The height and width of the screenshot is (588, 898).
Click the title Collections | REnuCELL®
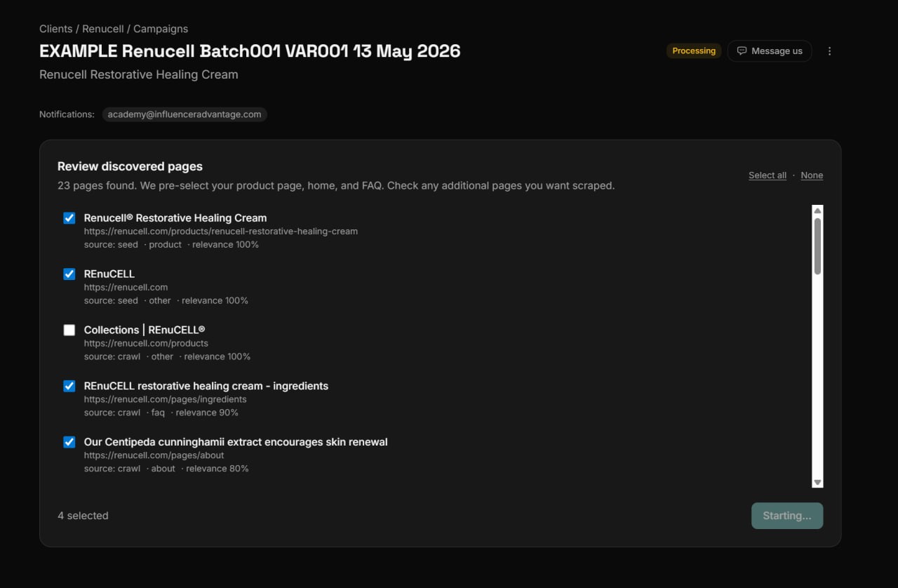pos(145,330)
